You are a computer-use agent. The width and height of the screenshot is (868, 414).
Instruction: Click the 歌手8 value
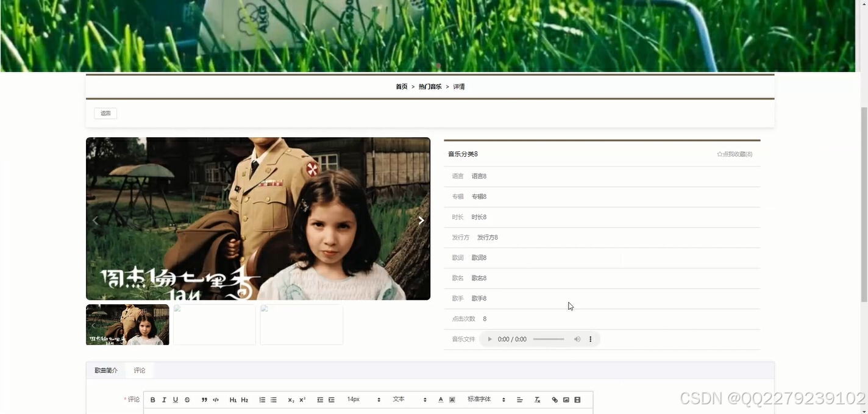479,298
